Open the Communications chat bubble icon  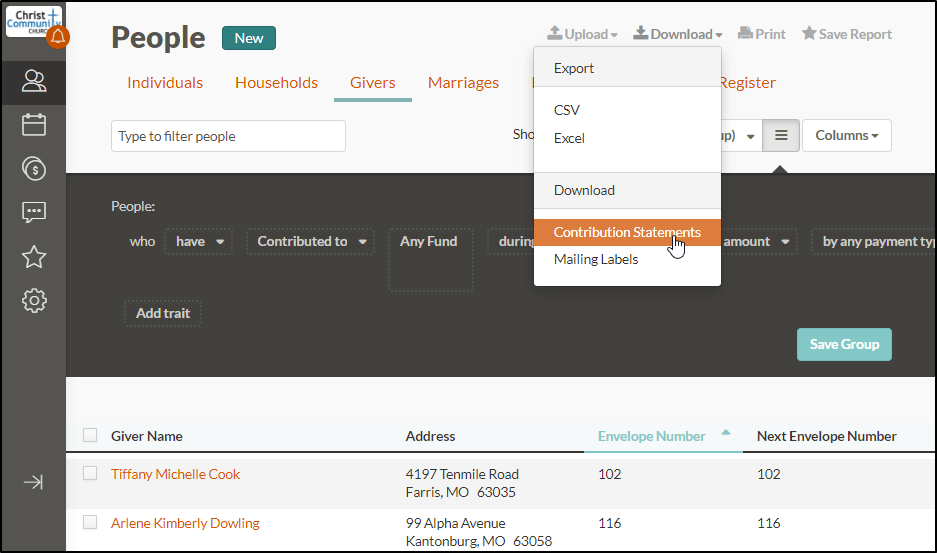(33, 212)
